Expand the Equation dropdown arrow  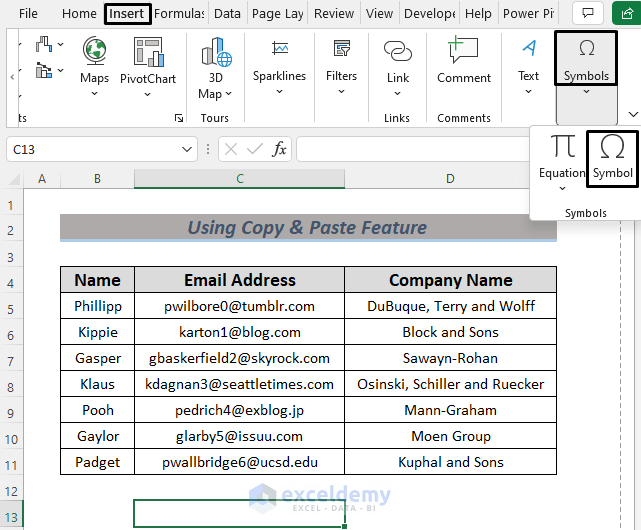tap(563, 189)
